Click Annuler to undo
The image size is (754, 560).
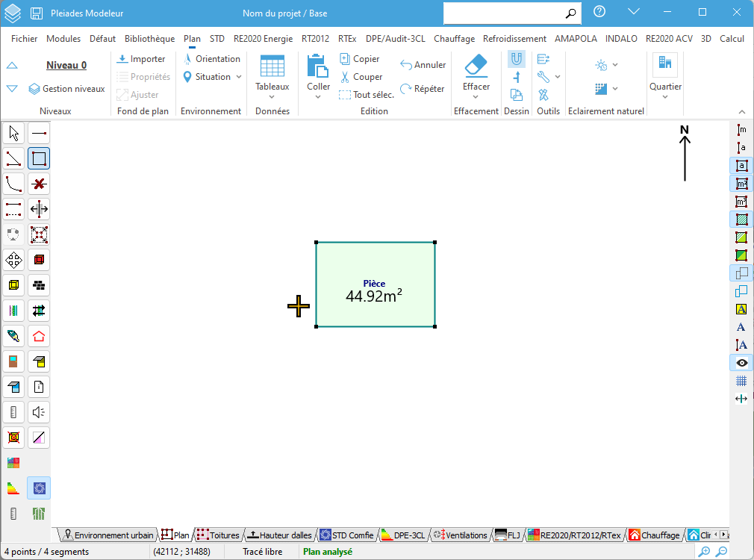tap(423, 65)
